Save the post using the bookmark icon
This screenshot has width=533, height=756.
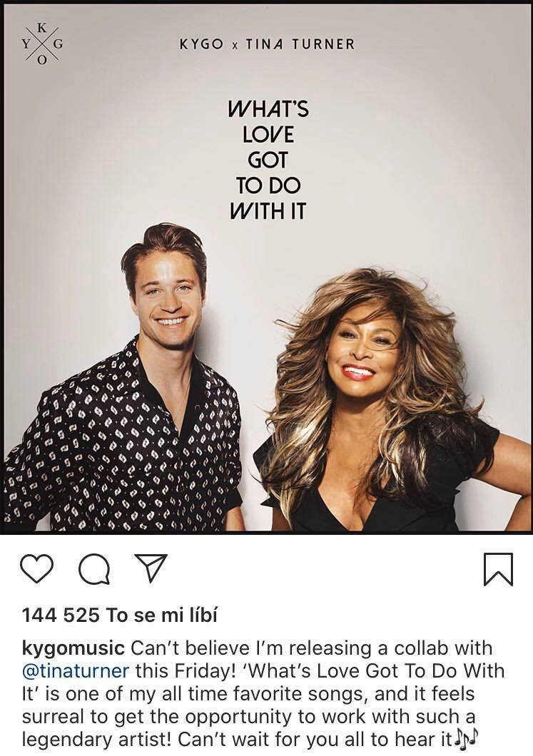498,569
